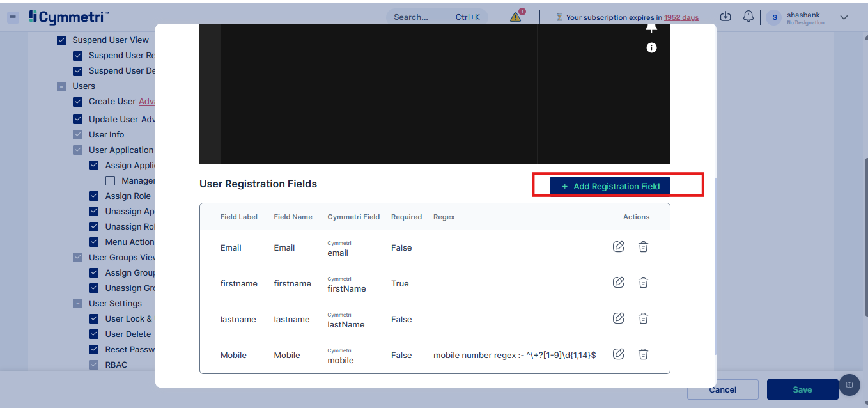Viewport: 868px width, 408px height.
Task: Delete the Email registration field
Action: coord(644,247)
